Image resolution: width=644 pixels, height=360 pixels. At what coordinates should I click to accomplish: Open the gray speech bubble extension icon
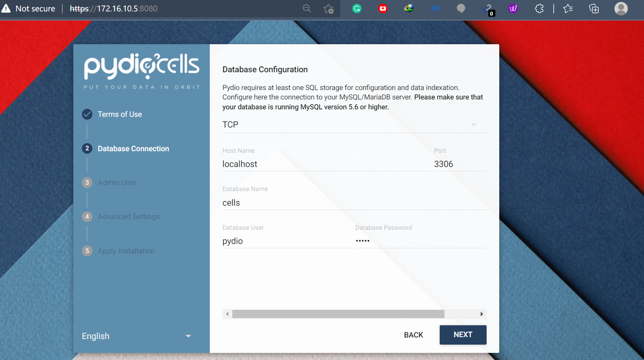[x=461, y=8]
